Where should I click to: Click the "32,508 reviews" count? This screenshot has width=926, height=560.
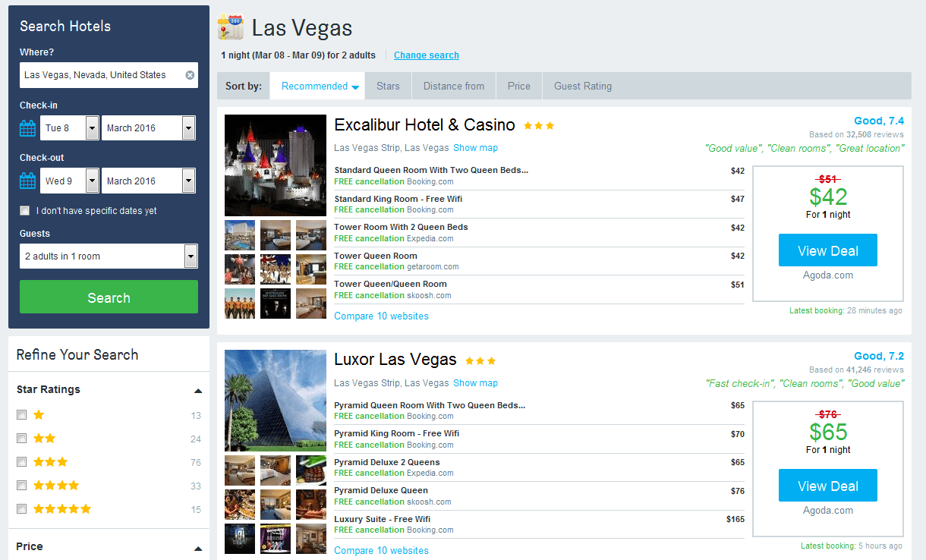tap(875, 135)
